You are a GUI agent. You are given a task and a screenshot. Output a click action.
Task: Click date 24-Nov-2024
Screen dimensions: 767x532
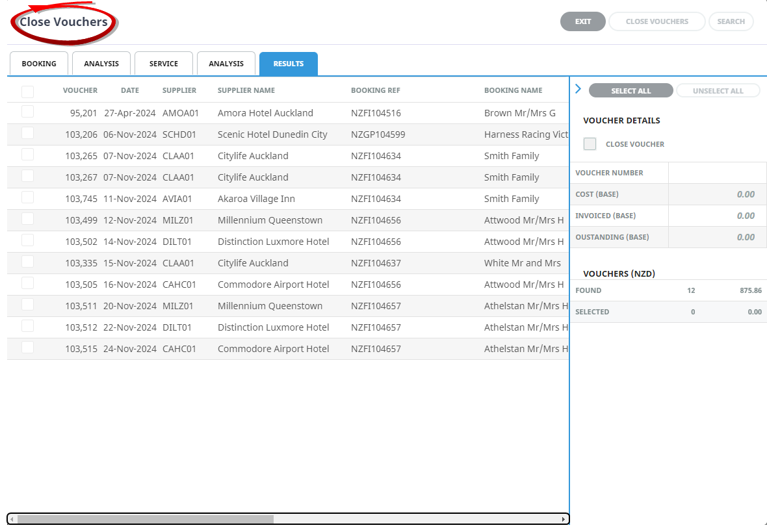tap(129, 349)
